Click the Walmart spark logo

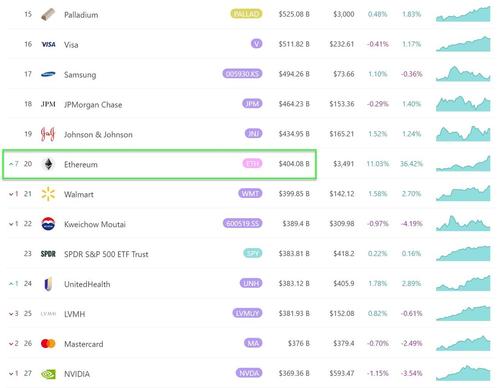pyautogui.click(x=48, y=194)
